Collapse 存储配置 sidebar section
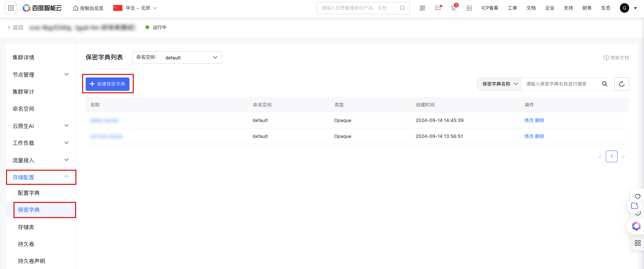 point(41,177)
